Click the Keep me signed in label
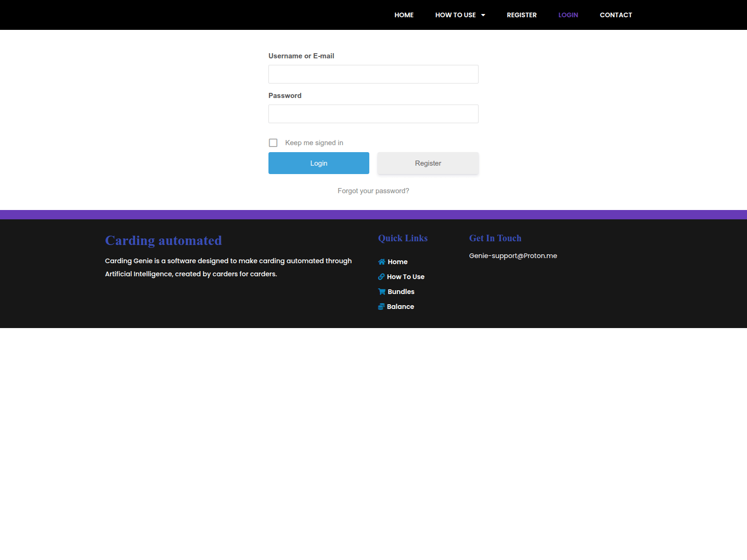Screen dimensions: 747x560 [314, 143]
